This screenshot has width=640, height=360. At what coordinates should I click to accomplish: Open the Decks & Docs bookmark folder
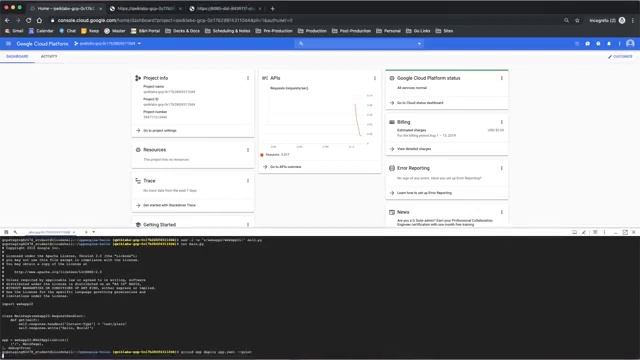click(182, 31)
